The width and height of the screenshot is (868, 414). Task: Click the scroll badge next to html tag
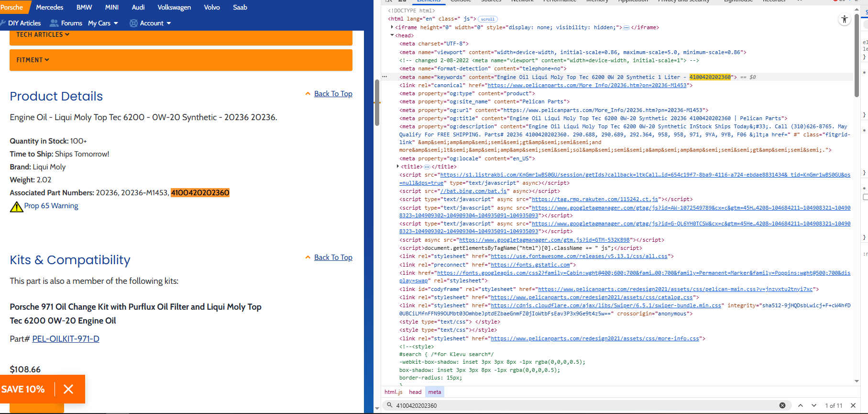(488, 19)
